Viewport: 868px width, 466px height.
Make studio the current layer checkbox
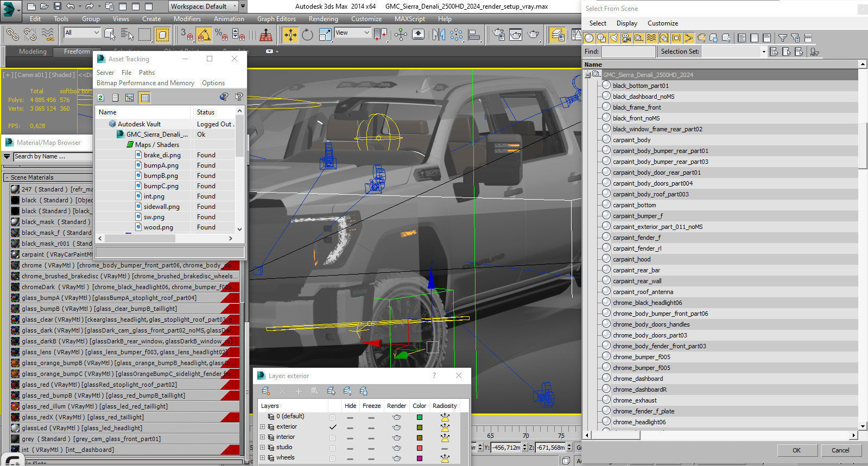pyautogui.click(x=332, y=448)
